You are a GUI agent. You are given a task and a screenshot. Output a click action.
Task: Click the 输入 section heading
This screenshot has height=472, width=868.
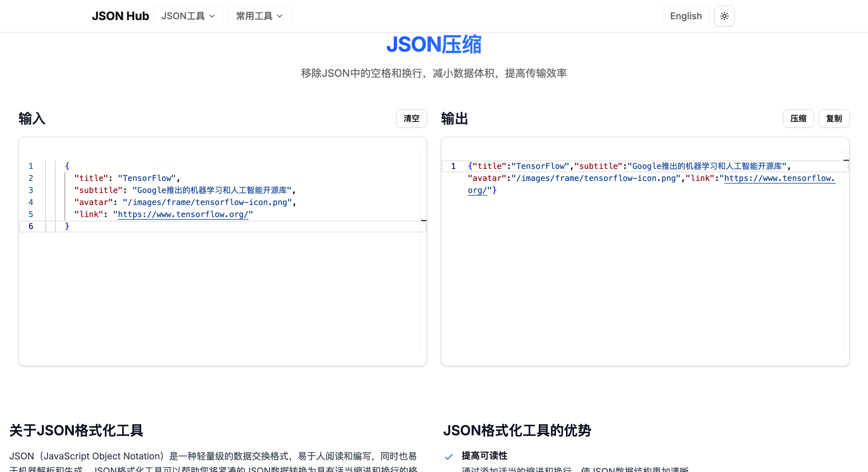coord(32,118)
